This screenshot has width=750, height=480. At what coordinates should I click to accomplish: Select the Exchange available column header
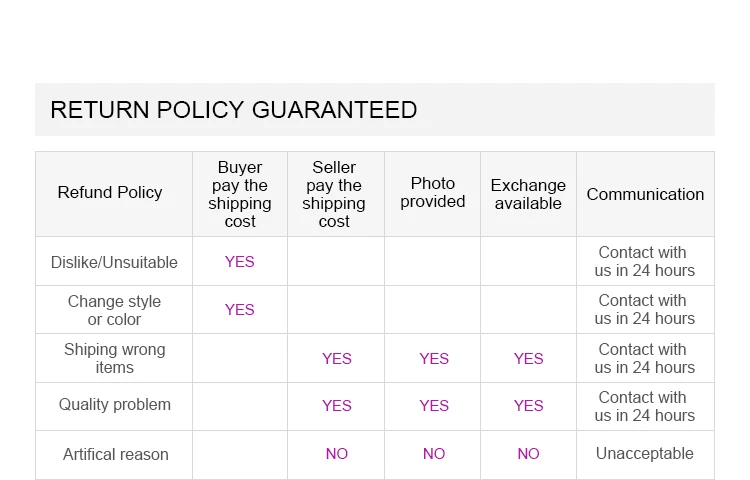[528, 194]
